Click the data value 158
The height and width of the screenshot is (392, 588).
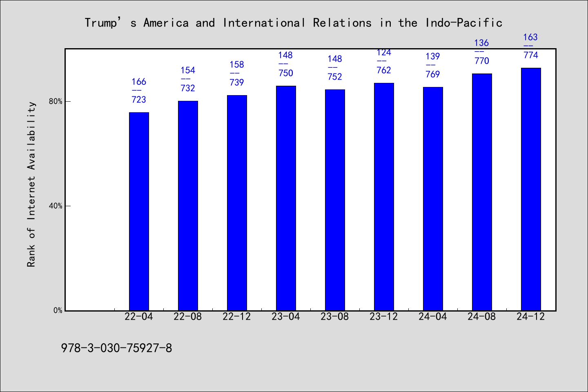coord(237,65)
